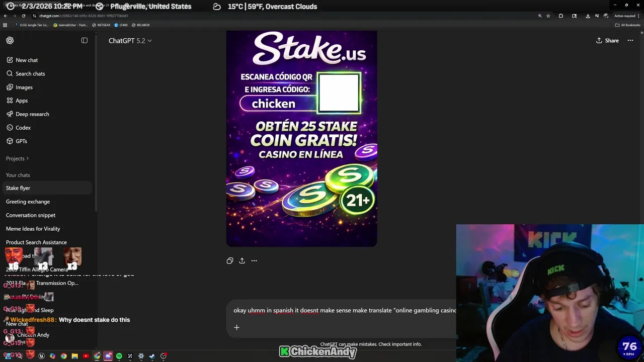Open the All Bookmarks folder
This screenshot has width=644, height=362.
tap(628, 25)
